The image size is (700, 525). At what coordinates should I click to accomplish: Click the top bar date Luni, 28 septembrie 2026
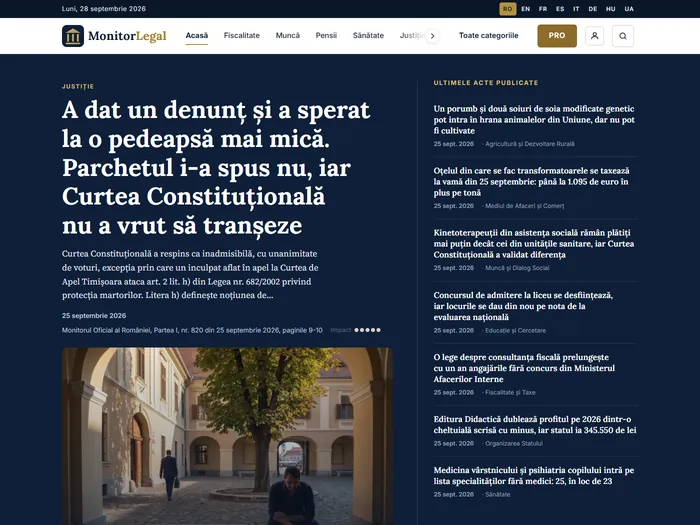pyautogui.click(x=104, y=8)
